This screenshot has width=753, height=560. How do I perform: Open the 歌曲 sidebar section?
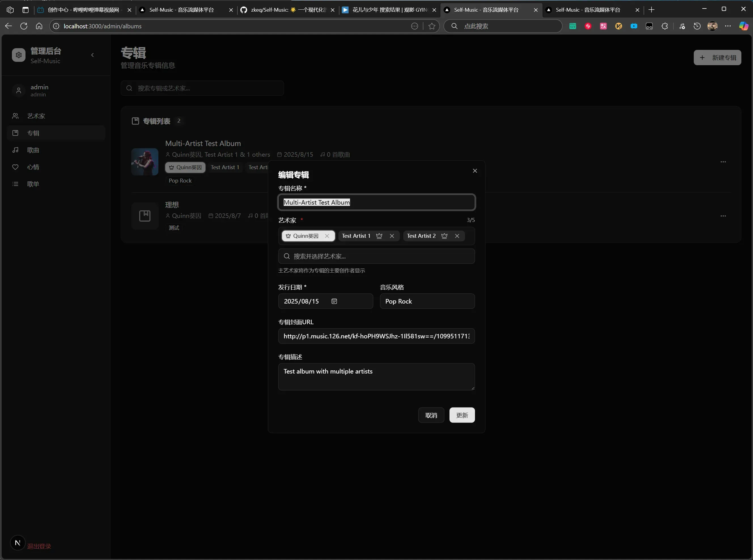tap(33, 150)
